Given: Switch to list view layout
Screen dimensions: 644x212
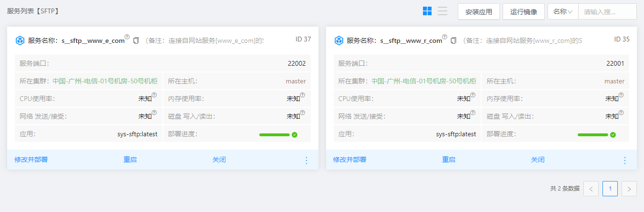Looking at the screenshot, I should pyautogui.click(x=443, y=11).
